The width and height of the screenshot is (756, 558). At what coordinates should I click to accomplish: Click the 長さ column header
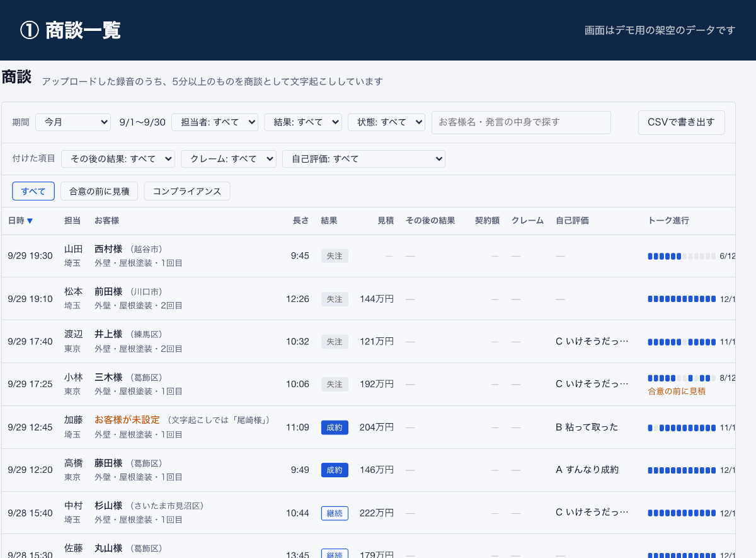[301, 221]
